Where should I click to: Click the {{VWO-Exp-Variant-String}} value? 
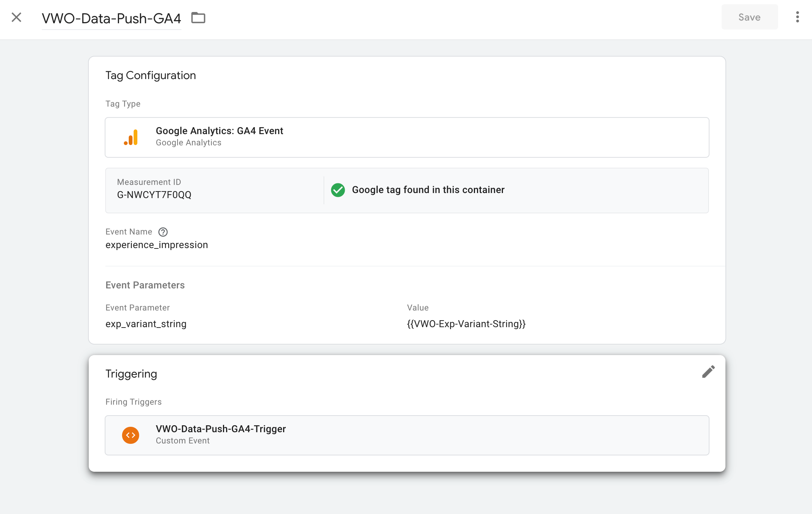click(466, 324)
